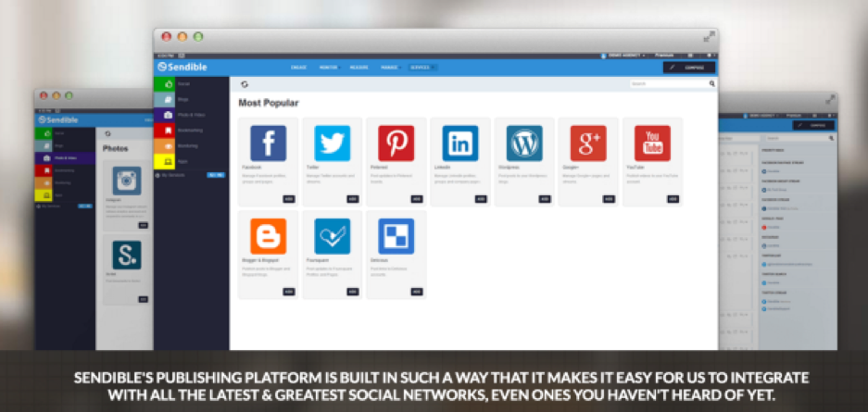Click the Instagram logo in the left window
The image size is (868, 412).
127,181
